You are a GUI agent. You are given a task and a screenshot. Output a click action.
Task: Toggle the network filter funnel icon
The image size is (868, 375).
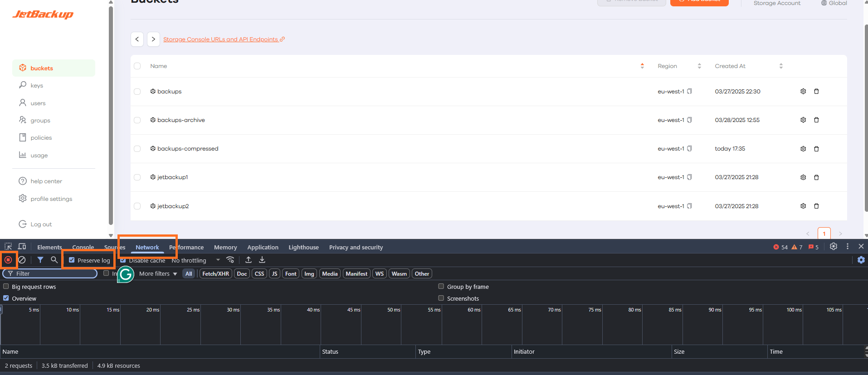[40, 260]
